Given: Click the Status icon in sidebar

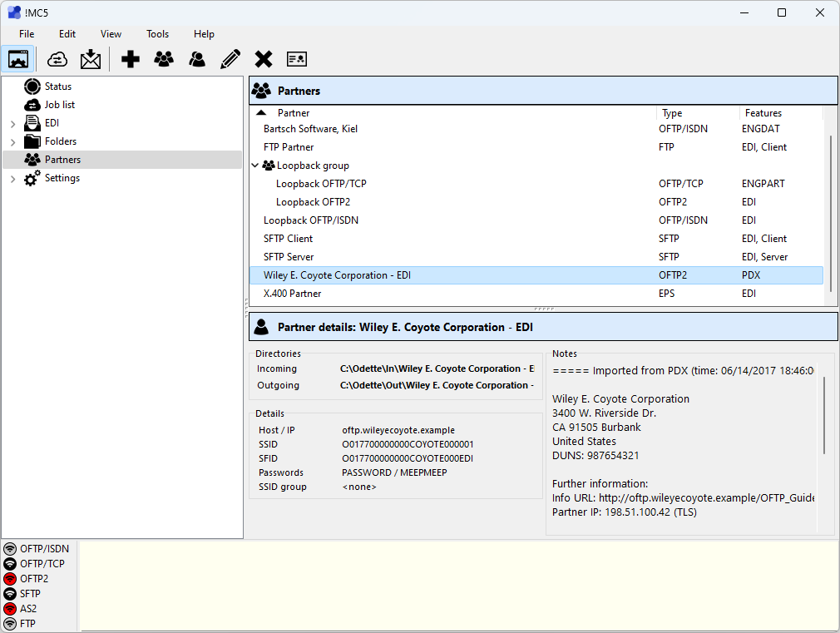Looking at the screenshot, I should [32, 87].
